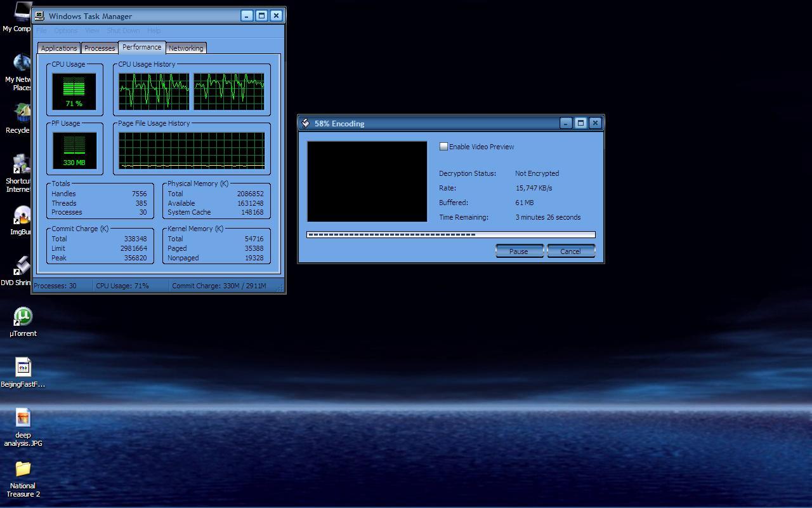
Task: Select the Performance tab
Action: [141, 47]
